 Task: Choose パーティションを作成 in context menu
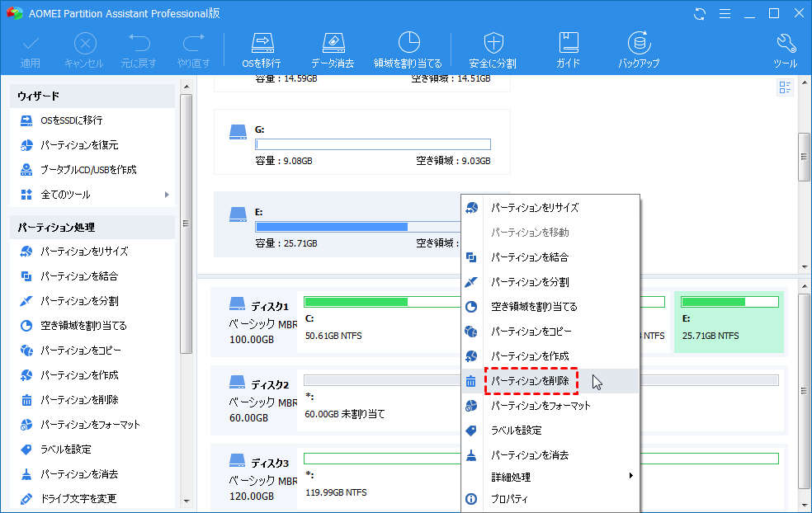(550, 356)
